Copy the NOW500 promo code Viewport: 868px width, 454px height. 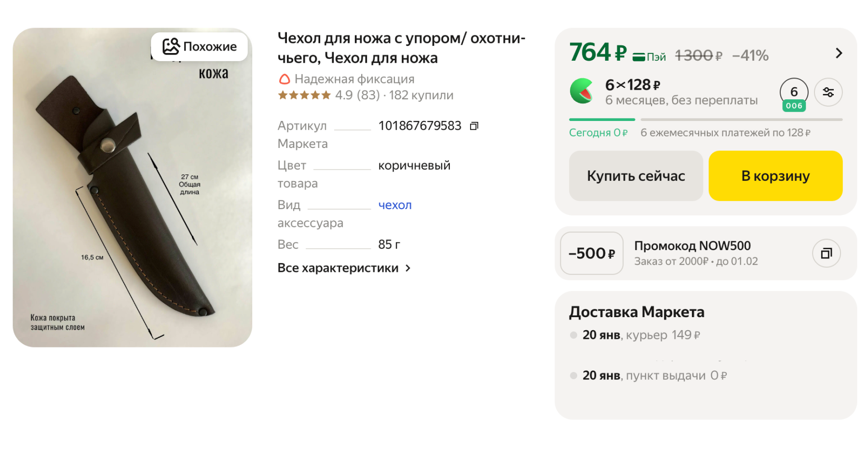[827, 253]
